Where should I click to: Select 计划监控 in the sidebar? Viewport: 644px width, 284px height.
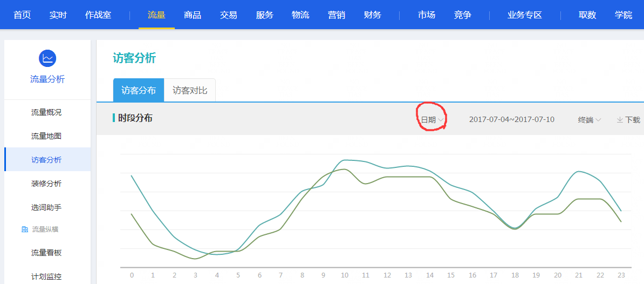(x=46, y=276)
